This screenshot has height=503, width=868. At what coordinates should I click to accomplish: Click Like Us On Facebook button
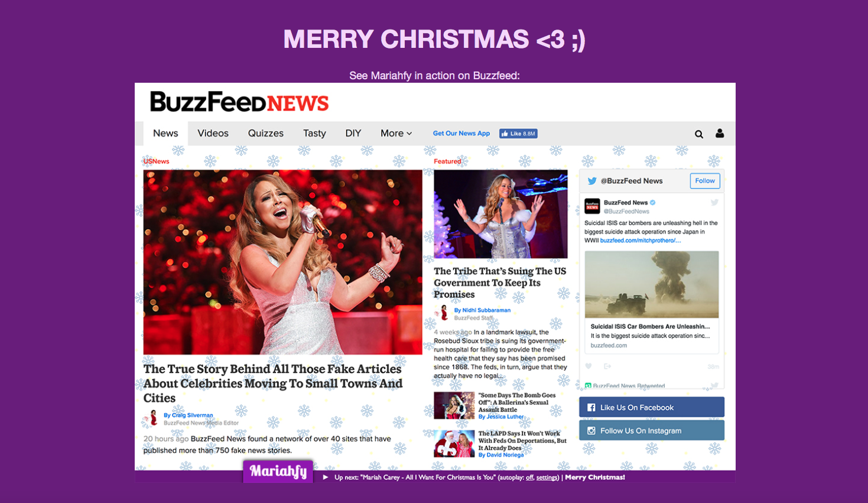pos(652,407)
